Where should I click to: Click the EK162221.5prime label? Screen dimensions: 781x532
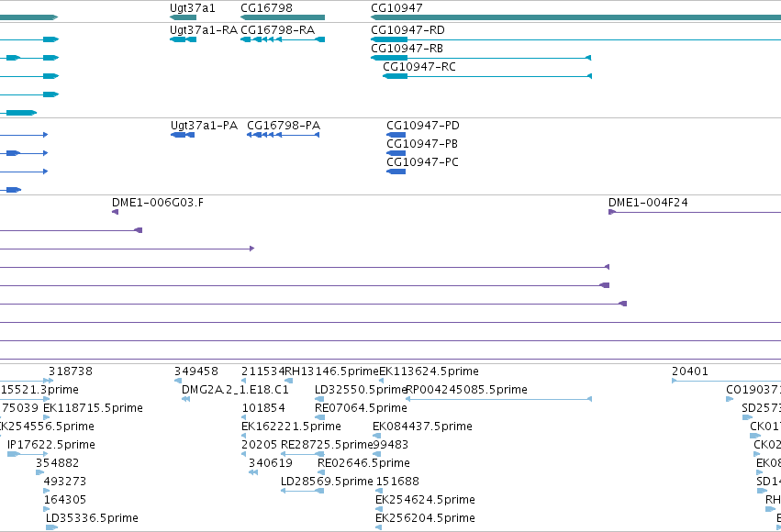click(291, 427)
